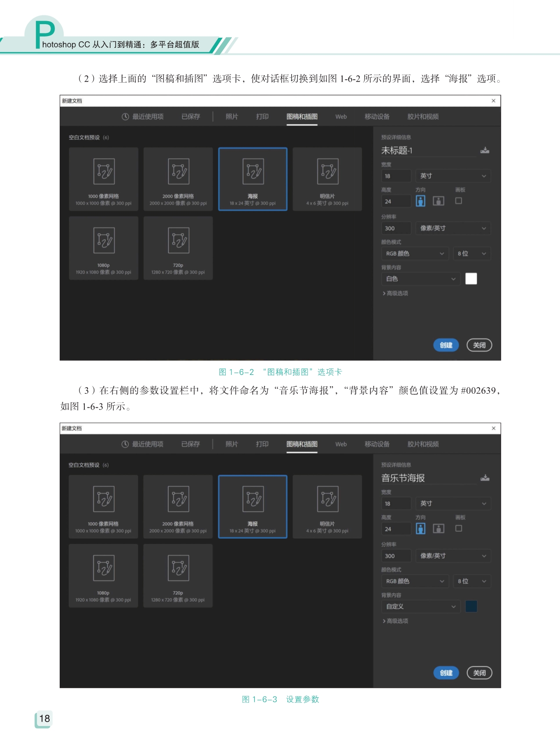
Task: Expand 高级选项 in 音乐节海报 dialog
Action: pyautogui.click(x=395, y=621)
